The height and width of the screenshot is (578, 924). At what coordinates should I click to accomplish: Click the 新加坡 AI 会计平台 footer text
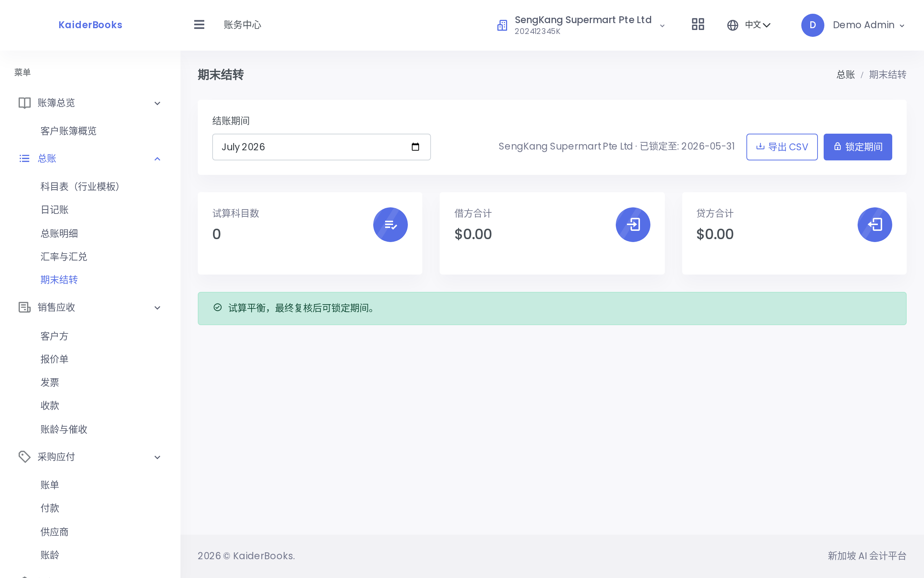point(867,556)
